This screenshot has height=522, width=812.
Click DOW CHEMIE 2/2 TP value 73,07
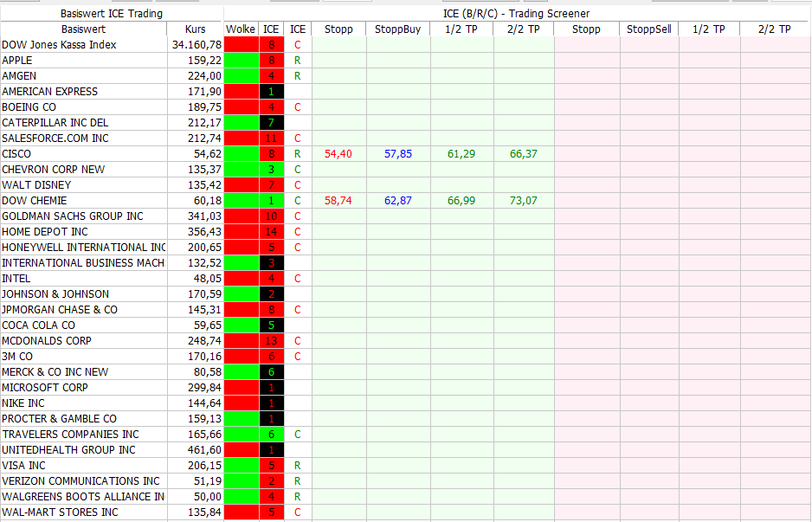[x=523, y=201]
